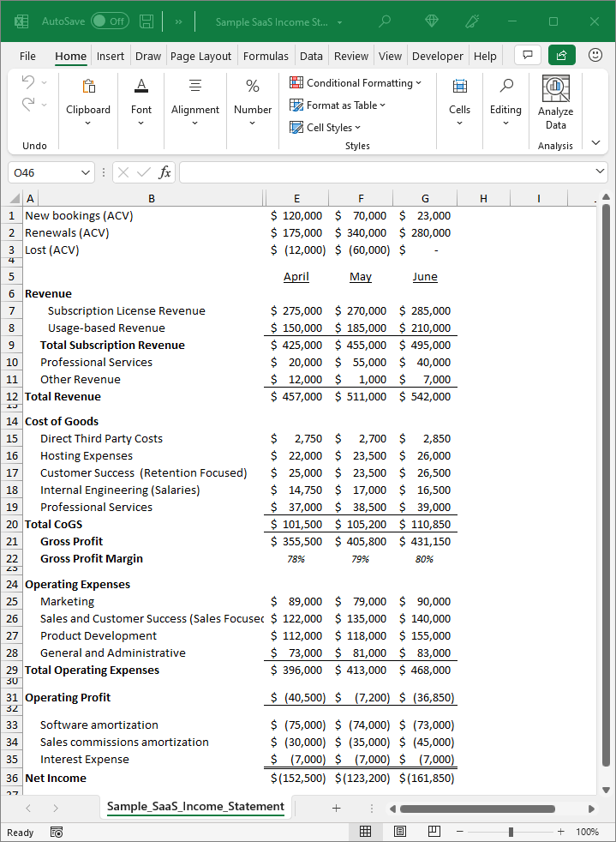This screenshot has height=842, width=616.
Task: Click the zoom slider handle
Action: pyautogui.click(x=511, y=832)
